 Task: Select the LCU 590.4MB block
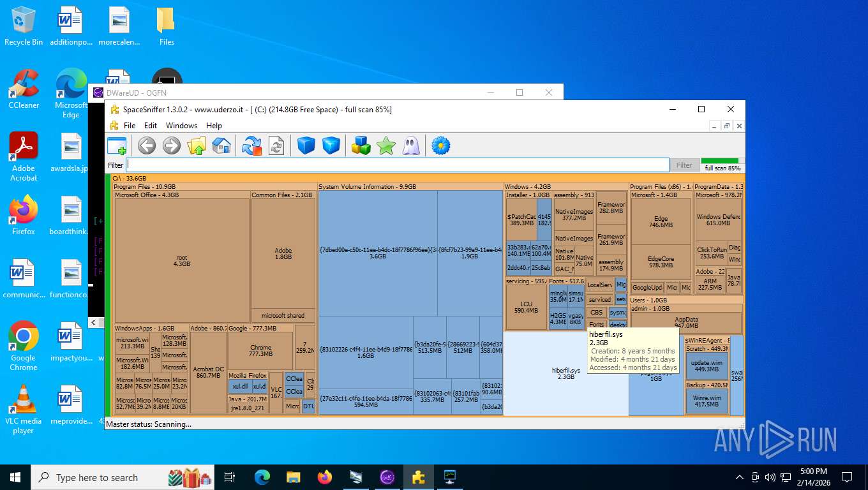tap(527, 307)
